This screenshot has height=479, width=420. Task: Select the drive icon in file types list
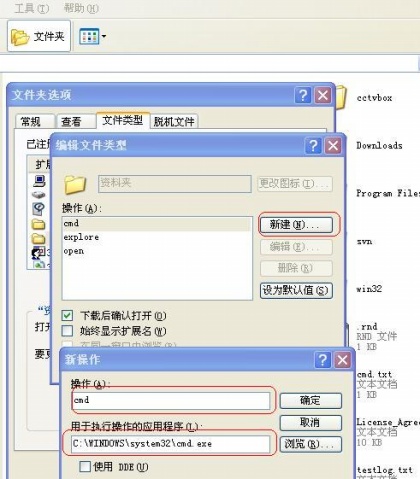(x=39, y=194)
